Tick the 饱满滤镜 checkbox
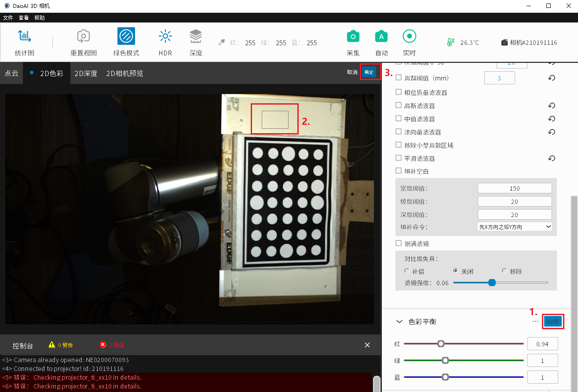 (x=399, y=243)
